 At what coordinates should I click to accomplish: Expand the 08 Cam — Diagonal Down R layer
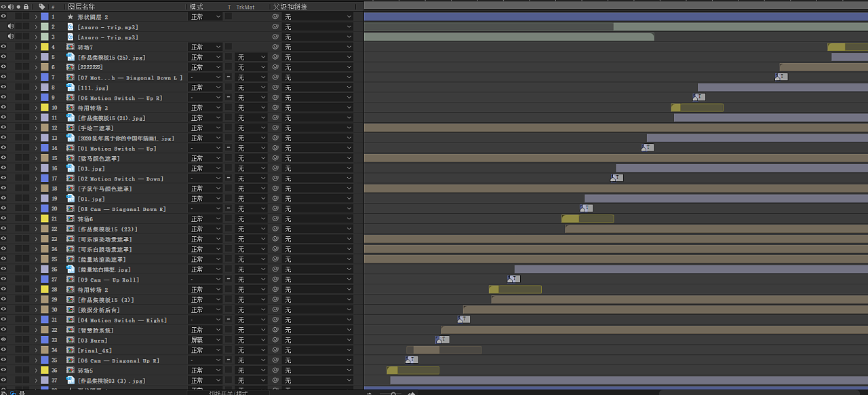pyautogui.click(x=36, y=209)
